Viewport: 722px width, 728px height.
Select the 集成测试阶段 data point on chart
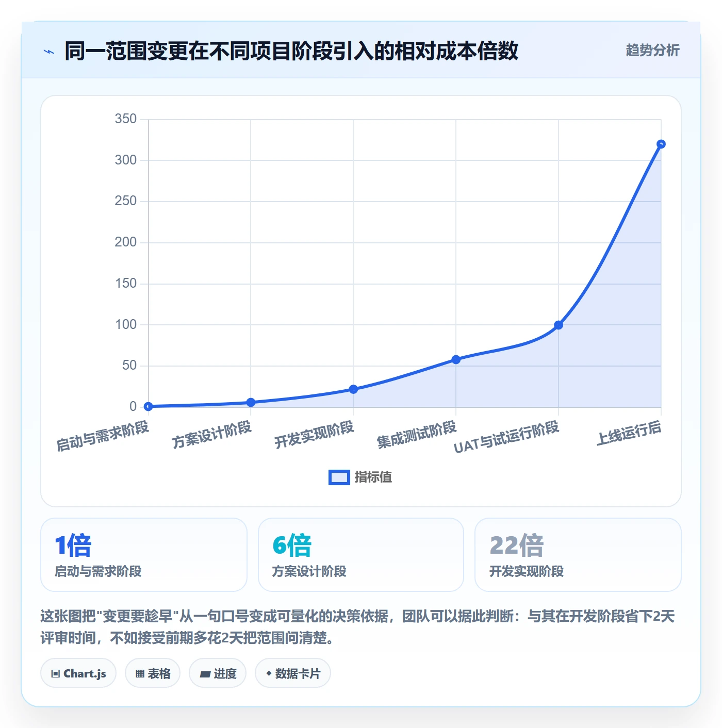456,359
